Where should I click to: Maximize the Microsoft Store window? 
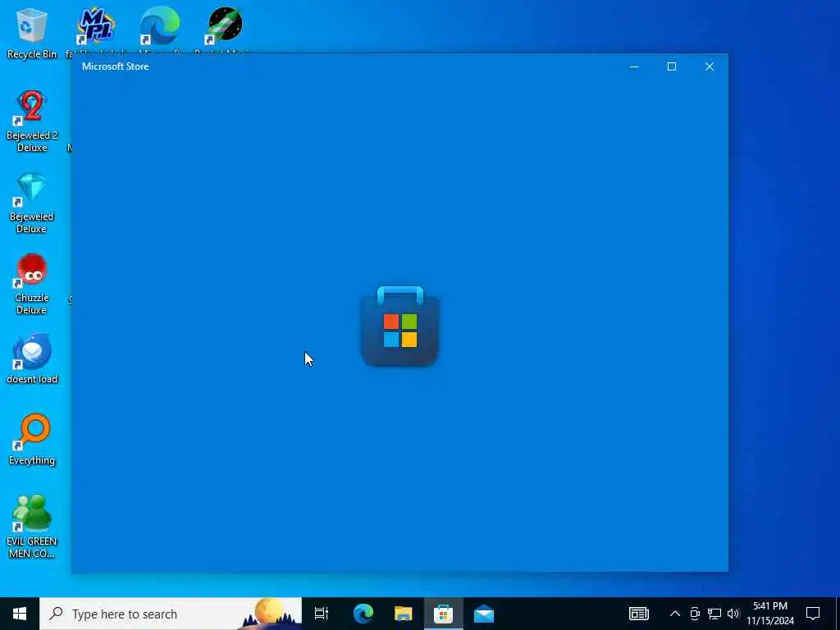click(x=672, y=66)
